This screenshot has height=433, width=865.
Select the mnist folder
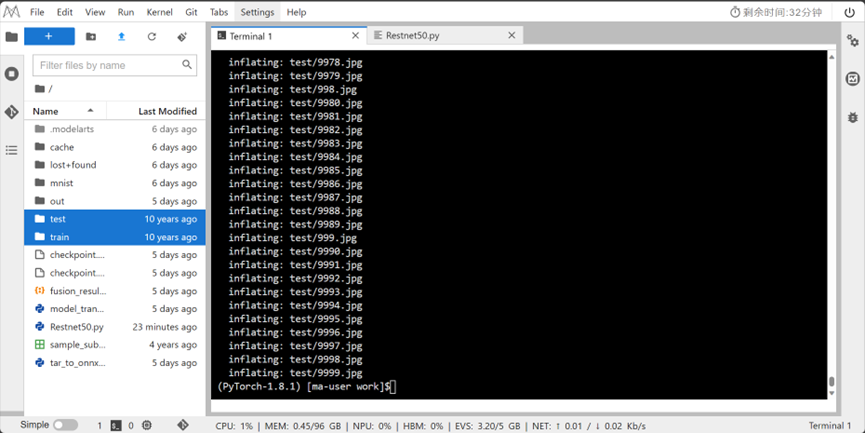click(115, 183)
